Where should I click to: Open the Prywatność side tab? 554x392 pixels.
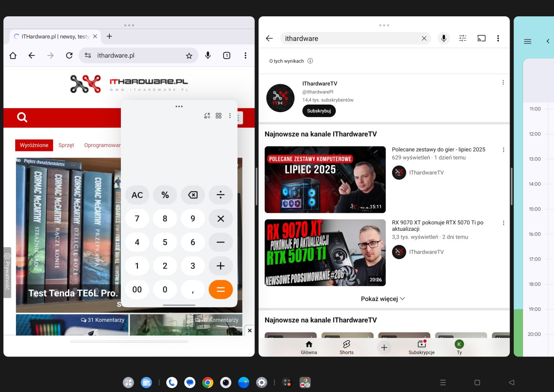tap(7, 273)
